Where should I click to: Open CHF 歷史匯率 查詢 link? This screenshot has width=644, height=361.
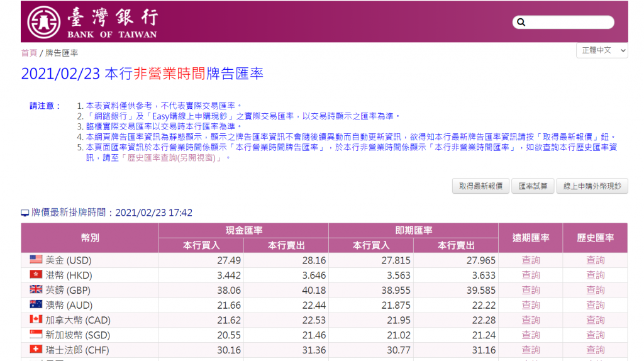[595, 350]
